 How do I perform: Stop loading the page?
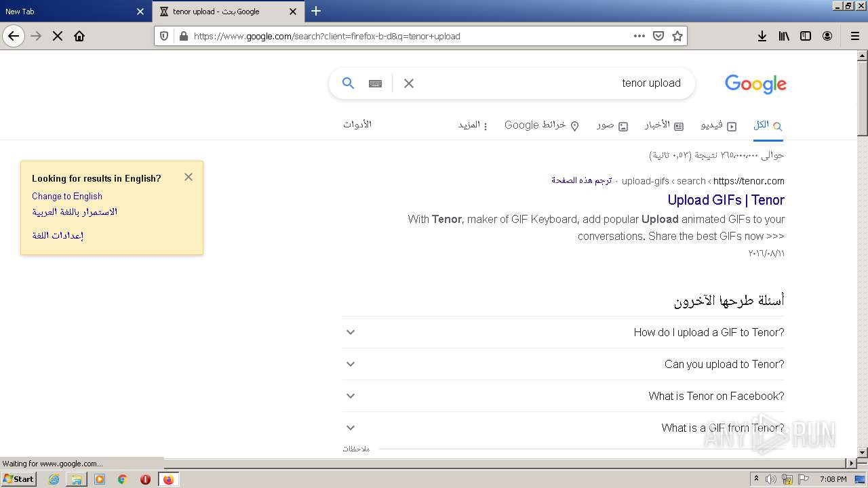58,36
